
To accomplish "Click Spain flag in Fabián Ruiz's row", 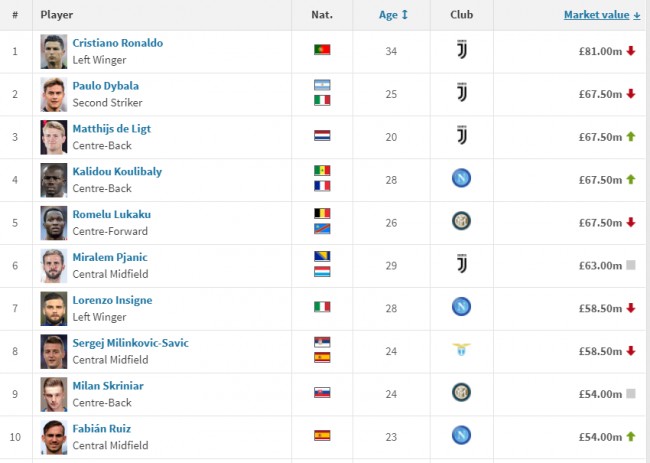I will click(x=322, y=436).
